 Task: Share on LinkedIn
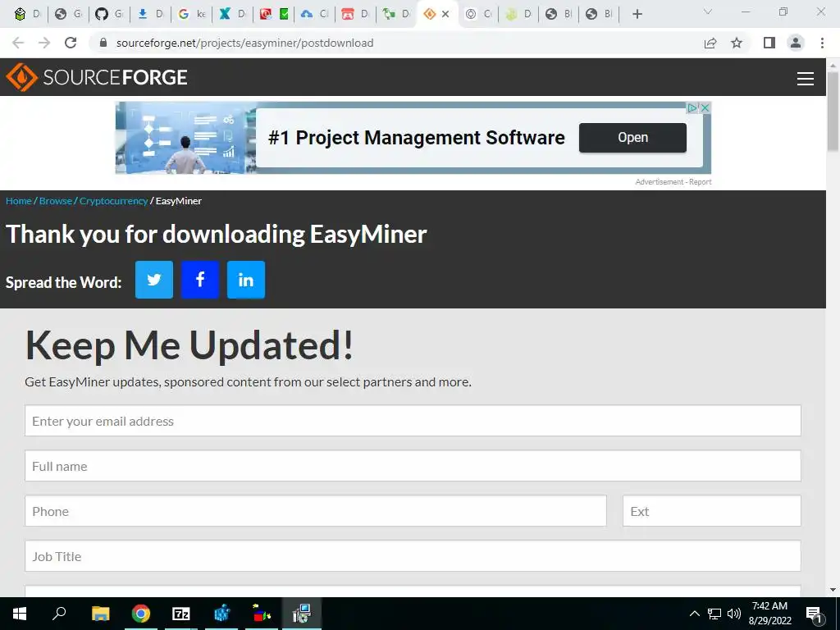click(246, 280)
